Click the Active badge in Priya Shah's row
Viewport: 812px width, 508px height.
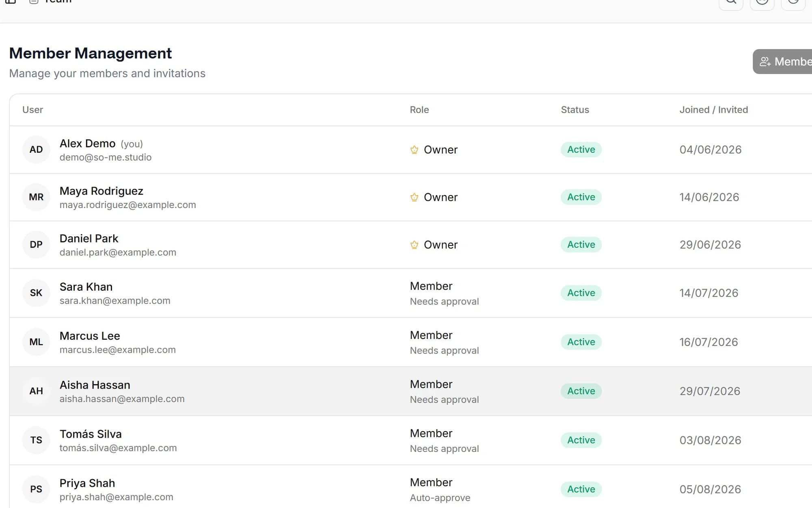pos(581,489)
